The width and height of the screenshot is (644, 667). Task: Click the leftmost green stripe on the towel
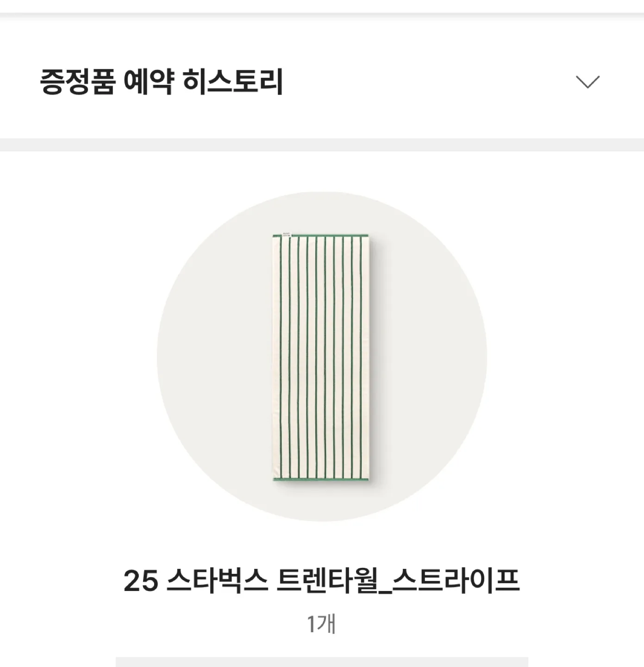281,357
